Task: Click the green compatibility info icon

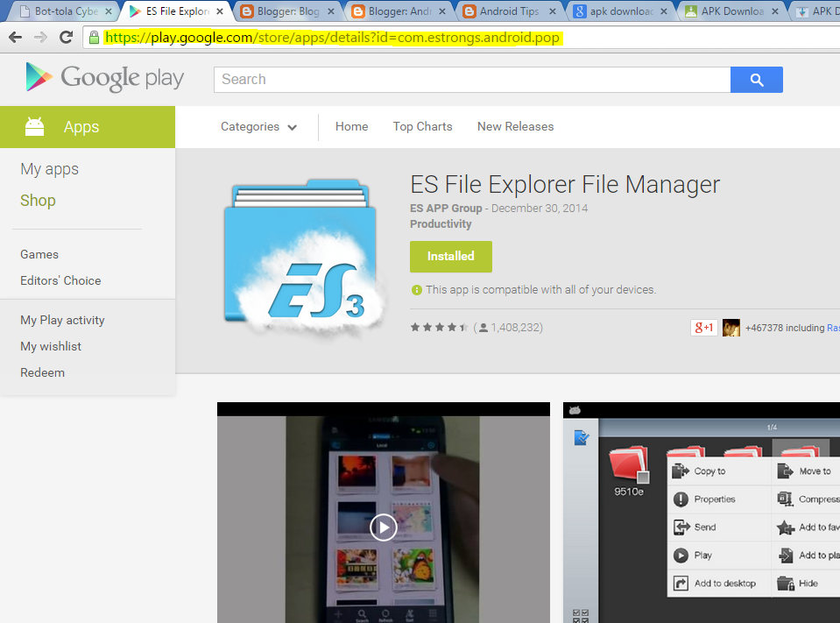Action: tap(416, 290)
